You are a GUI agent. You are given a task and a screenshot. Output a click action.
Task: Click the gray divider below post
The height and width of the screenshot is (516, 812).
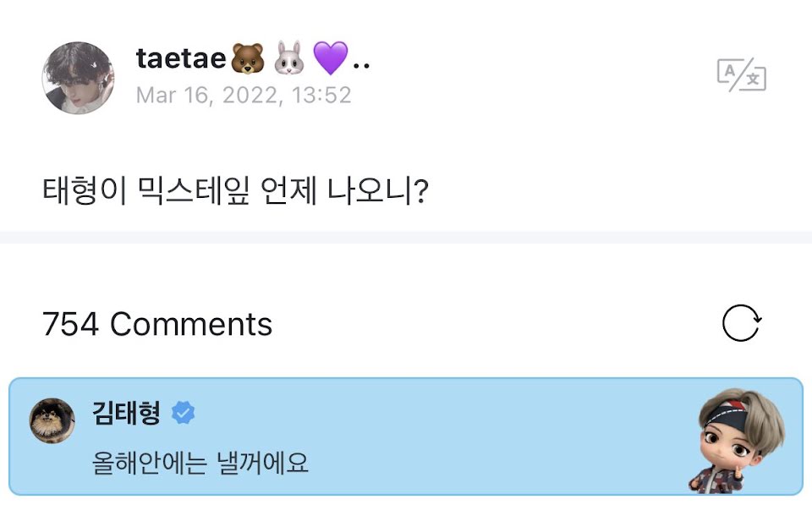(406, 237)
